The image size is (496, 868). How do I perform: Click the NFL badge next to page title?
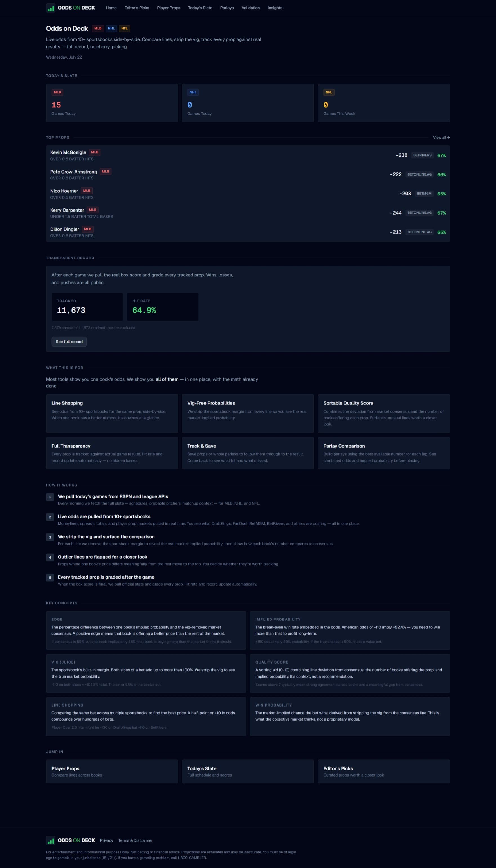click(124, 28)
